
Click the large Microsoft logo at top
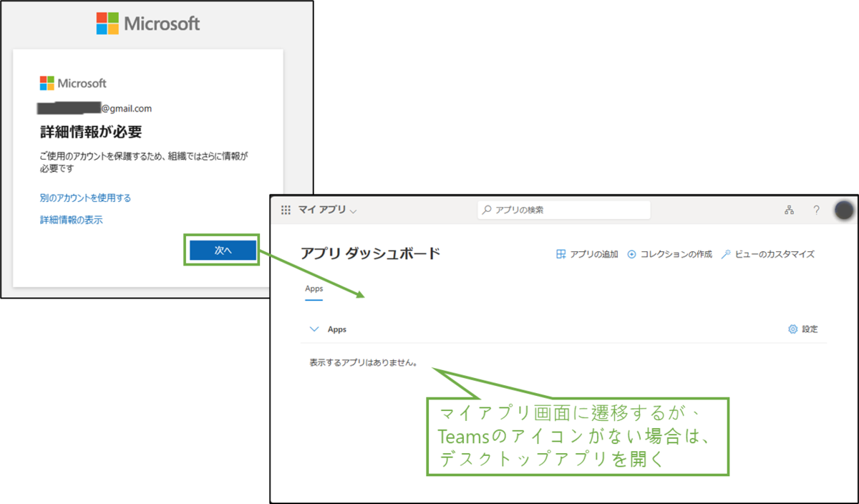coord(148,23)
